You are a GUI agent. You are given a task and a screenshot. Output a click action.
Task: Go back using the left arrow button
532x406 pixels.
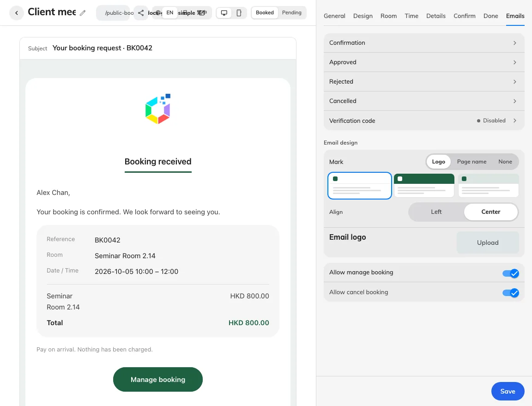click(x=16, y=13)
